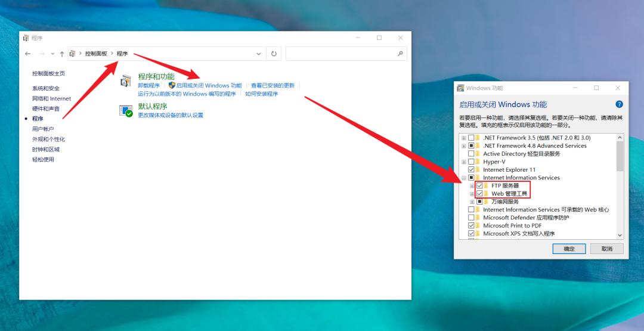
Task: Click the blue help question mark icon
Action: pos(619,104)
